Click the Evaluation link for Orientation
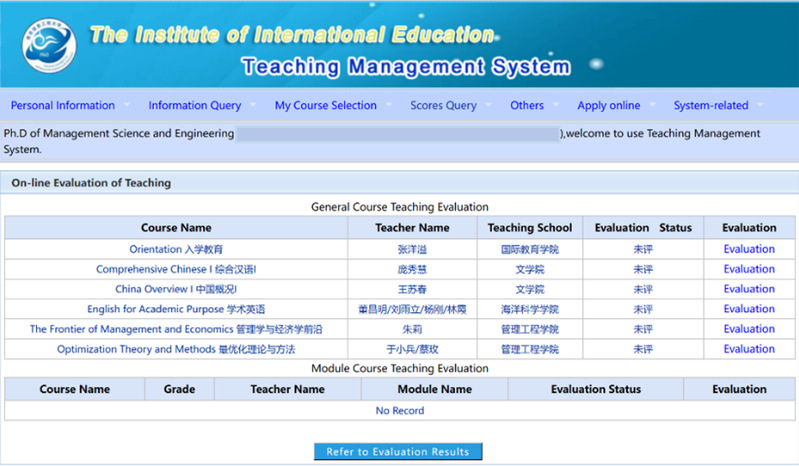 [749, 250]
